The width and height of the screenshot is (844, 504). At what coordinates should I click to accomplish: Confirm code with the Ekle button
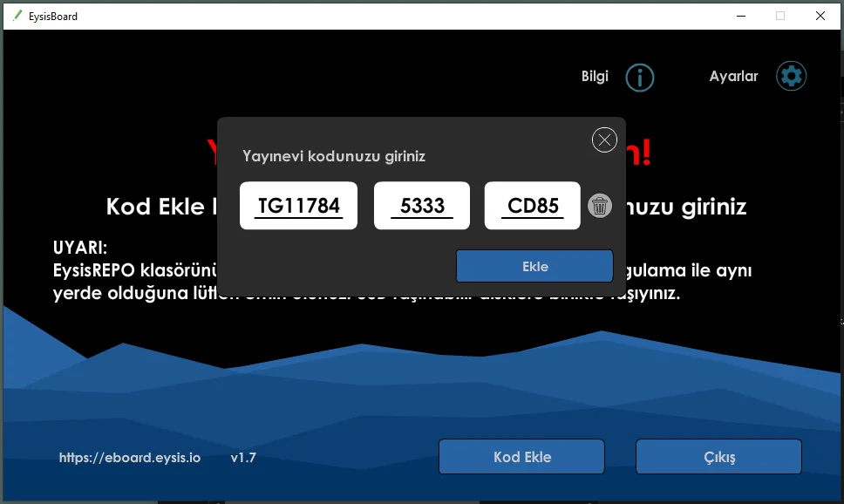point(534,266)
